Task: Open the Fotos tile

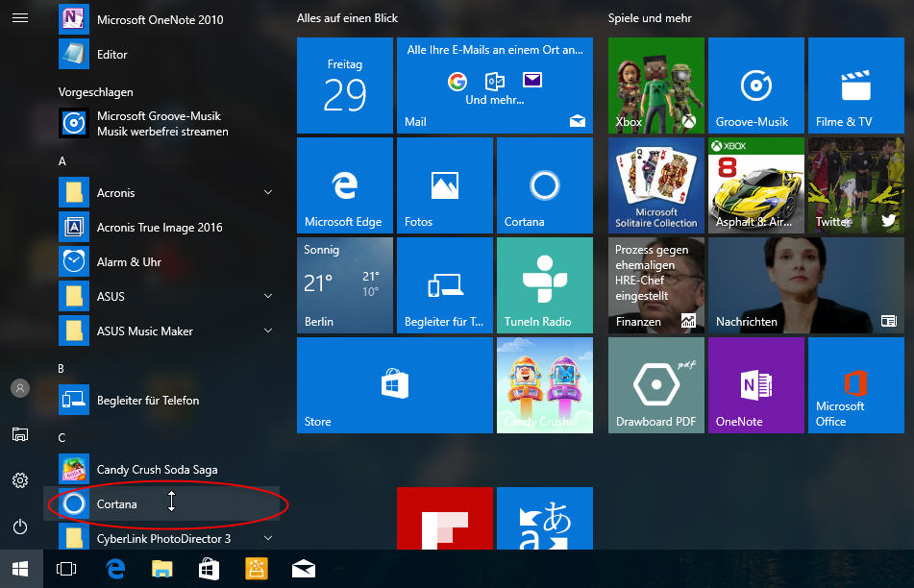Action: pos(445,185)
